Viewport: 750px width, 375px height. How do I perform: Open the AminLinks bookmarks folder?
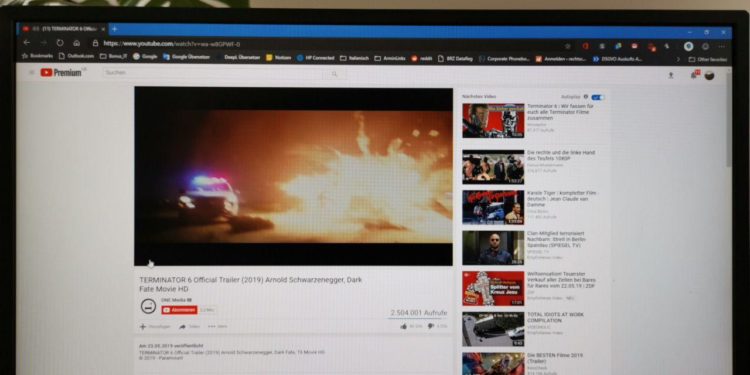click(390, 58)
